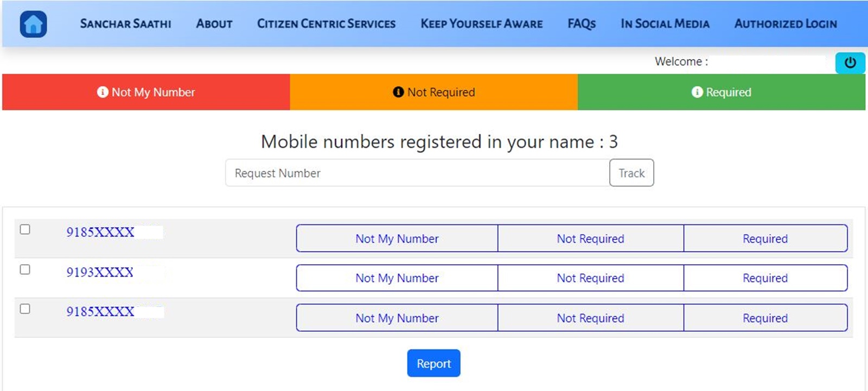Image resolution: width=868 pixels, height=391 pixels.
Task: Click the Report button
Action: click(x=433, y=363)
